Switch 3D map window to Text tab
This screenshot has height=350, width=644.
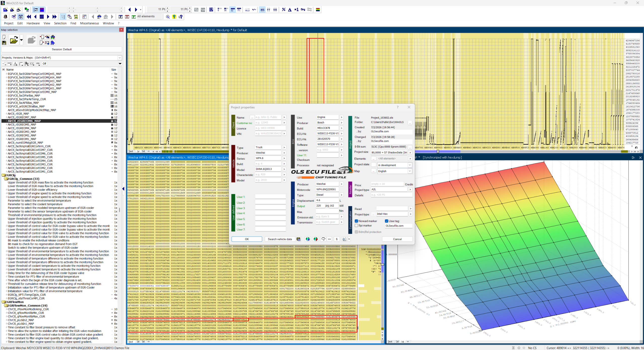coord(390,341)
